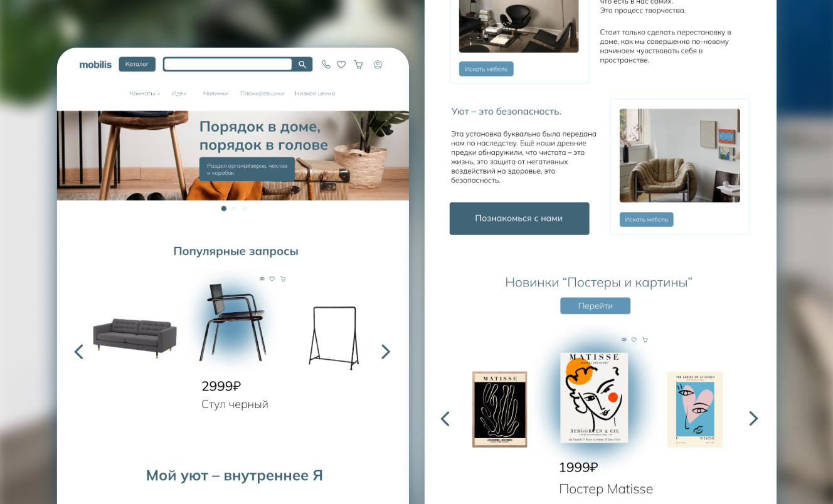Open the shopping cart in header
The width and height of the screenshot is (833, 504).
coord(359,65)
